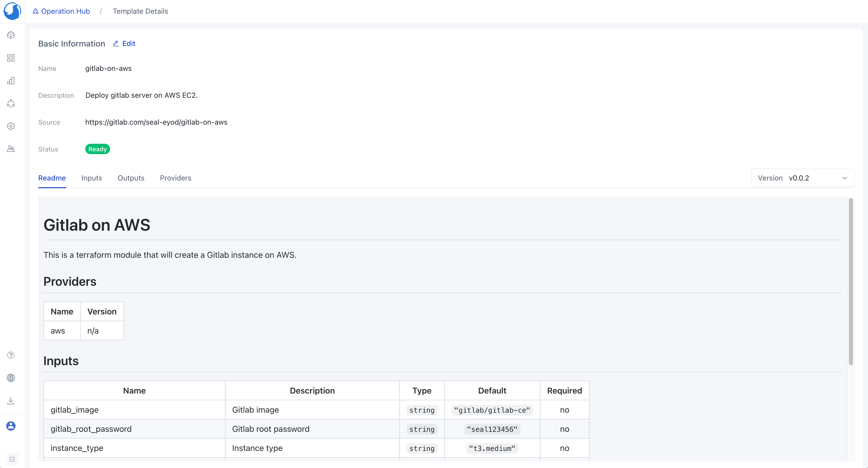Open the Operation Hub sidebar icon
The height and width of the screenshot is (468, 868).
point(11,103)
